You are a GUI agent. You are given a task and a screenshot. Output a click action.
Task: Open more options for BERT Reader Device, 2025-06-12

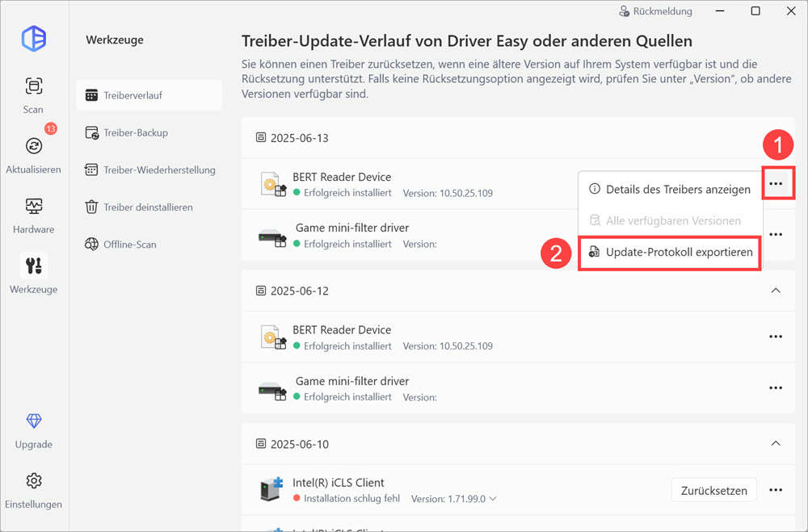[776, 337]
